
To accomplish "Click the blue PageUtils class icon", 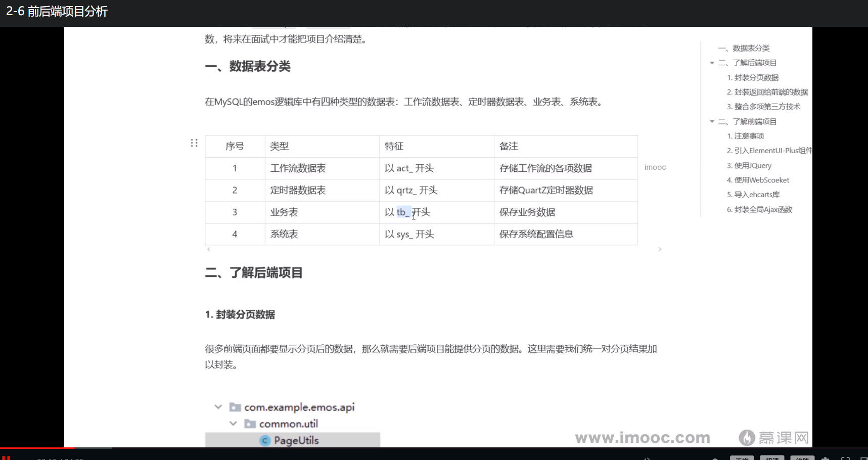I will tap(265, 440).
